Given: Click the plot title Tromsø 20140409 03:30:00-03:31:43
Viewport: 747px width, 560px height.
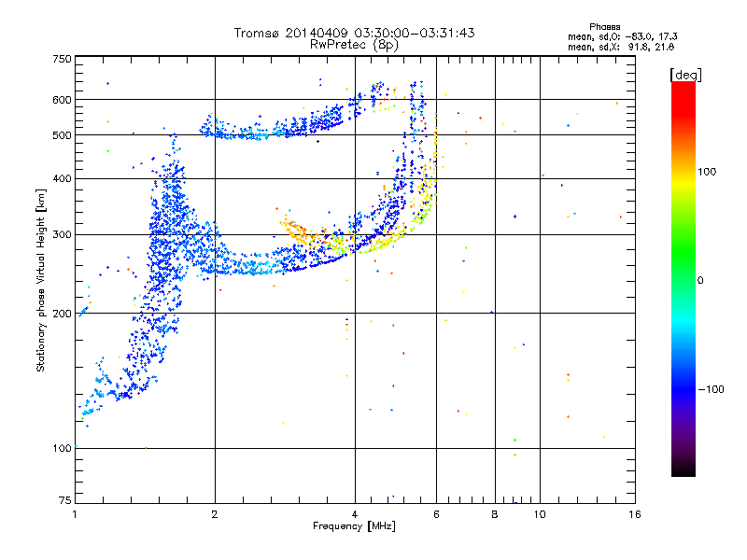Looking at the screenshot, I should point(354,33).
